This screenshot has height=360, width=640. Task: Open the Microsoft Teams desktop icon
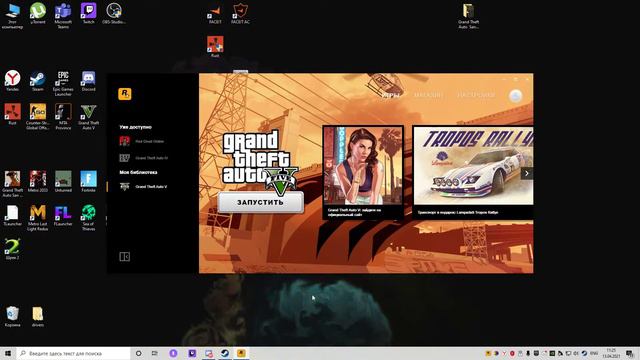63,16
